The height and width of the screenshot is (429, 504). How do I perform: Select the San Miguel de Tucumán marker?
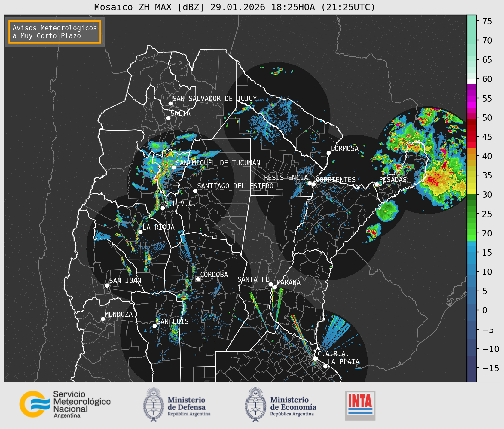174,167
